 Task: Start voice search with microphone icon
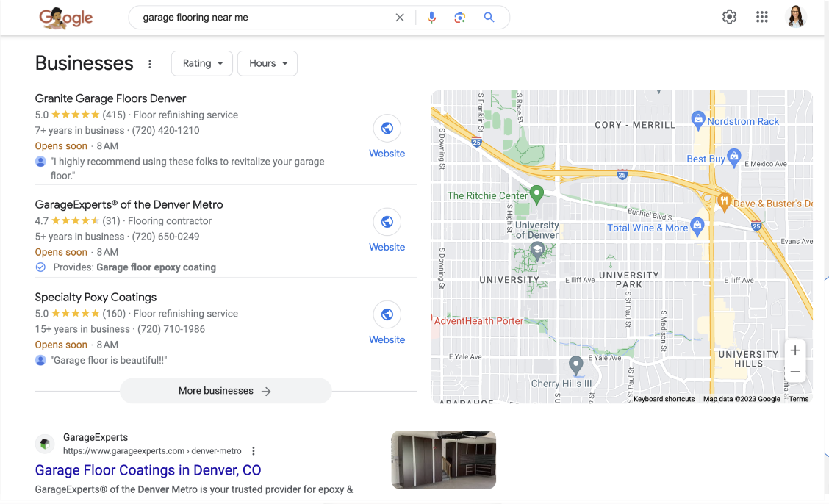[x=431, y=18]
